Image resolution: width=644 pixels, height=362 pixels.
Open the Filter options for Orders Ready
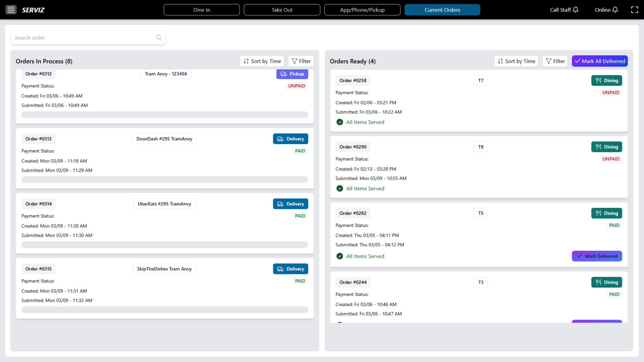click(555, 61)
